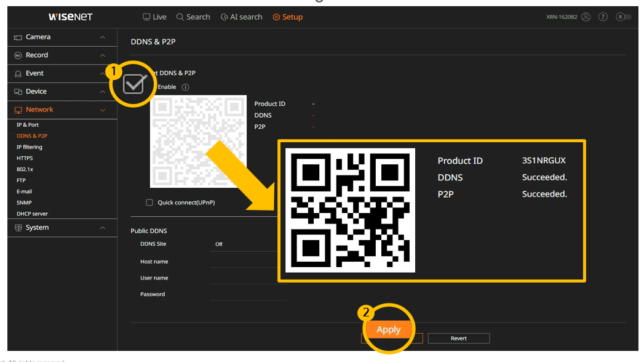
Task: Click the Revert button
Action: (458, 339)
